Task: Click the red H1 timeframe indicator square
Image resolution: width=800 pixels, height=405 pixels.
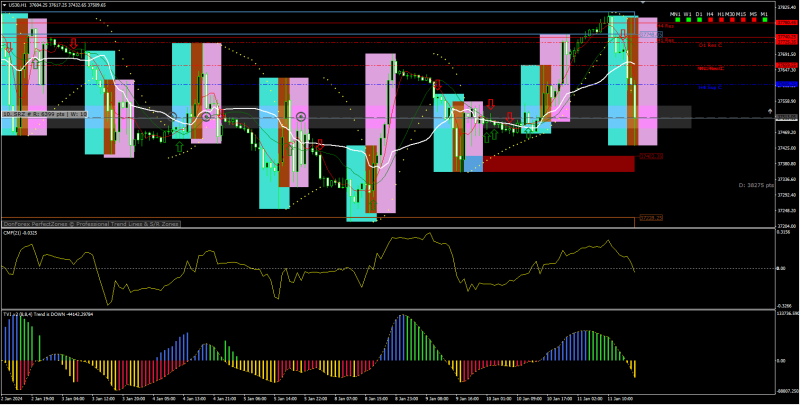Action: click(x=721, y=21)
